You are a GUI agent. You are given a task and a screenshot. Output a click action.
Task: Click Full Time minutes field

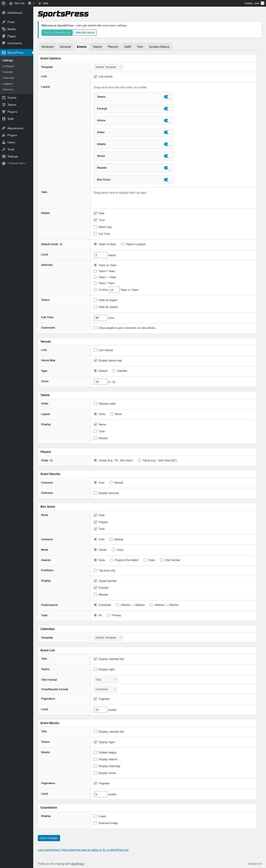point(100,318)
